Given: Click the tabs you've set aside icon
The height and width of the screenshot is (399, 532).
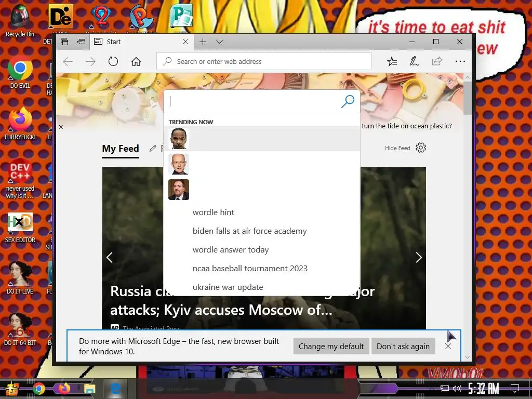Looking at the screenshot, I should point(64,42).
